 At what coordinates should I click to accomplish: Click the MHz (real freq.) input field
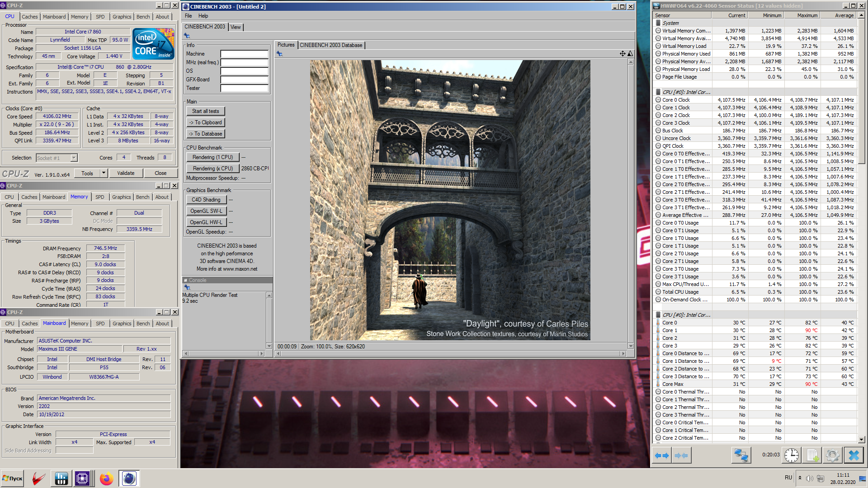[x=245, y=62]
